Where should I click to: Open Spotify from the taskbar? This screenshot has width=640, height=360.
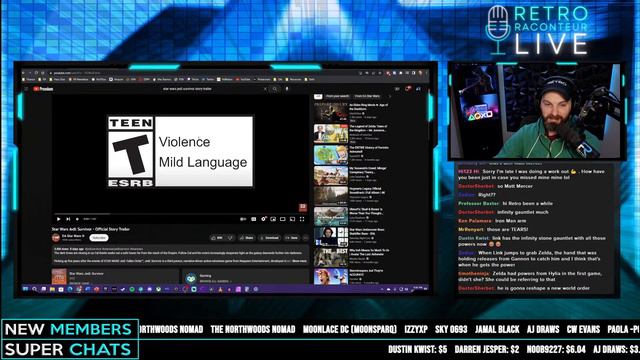tap(132, 289)
